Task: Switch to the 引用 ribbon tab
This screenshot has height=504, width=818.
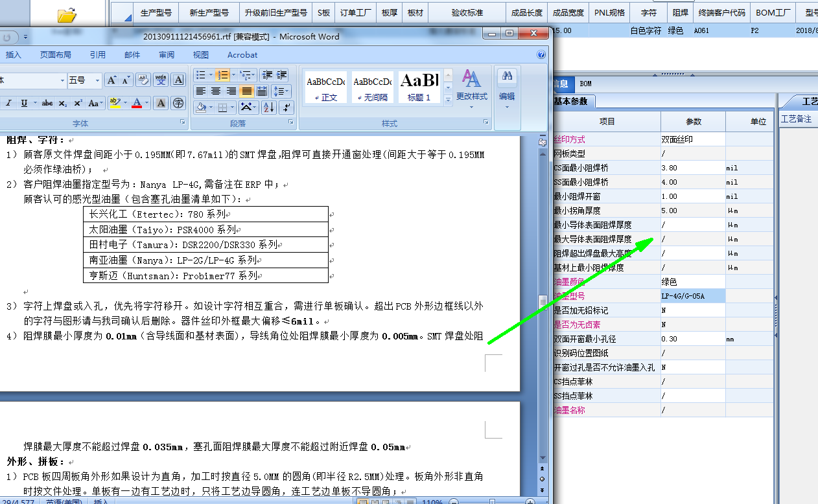Action: pyautogui.click(x=98, y=55)
